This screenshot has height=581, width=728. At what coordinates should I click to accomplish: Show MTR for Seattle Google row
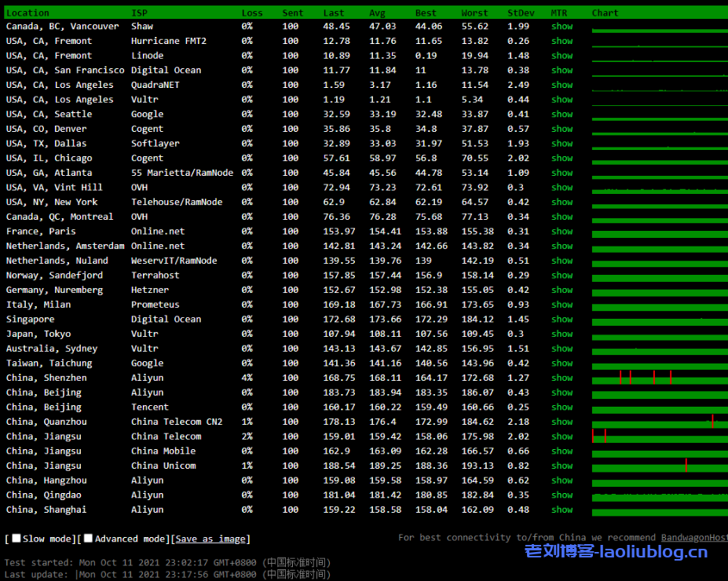click(x=562, y=115)
